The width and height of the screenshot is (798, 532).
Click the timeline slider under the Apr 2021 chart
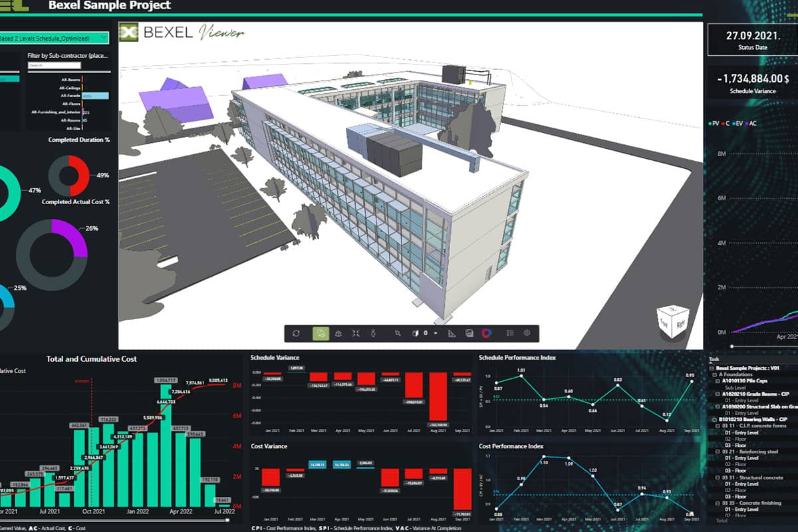tap(764, 346)
